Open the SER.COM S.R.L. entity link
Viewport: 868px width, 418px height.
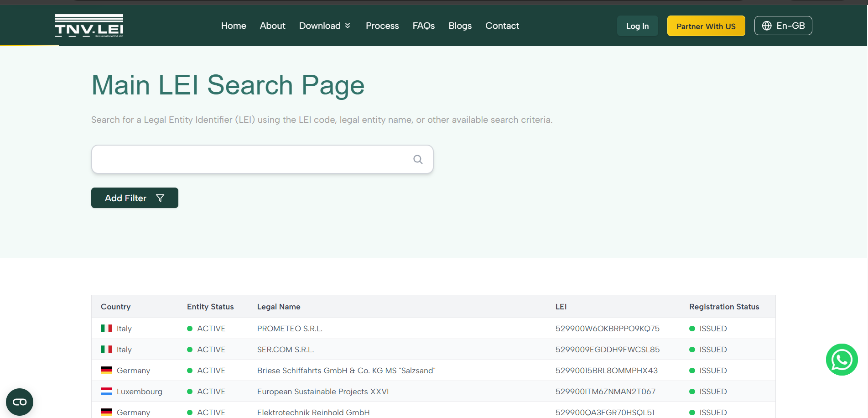click(x=285, y=349)
